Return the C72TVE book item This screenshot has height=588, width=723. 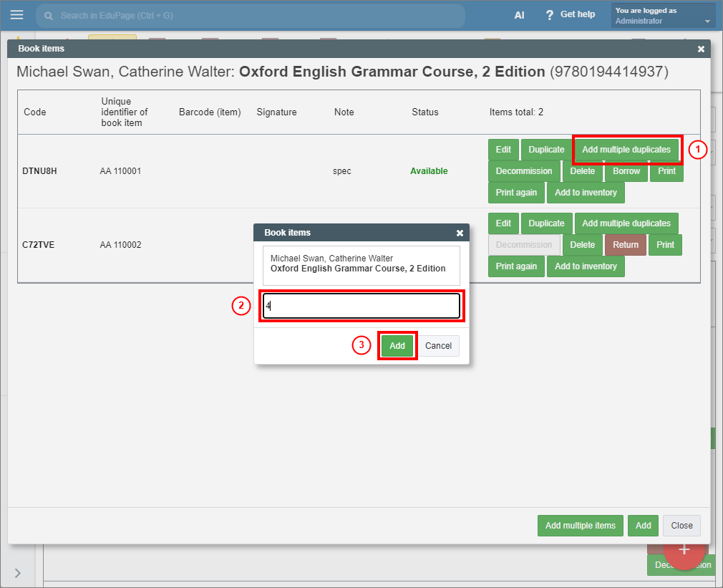click(x=625, y=245)
